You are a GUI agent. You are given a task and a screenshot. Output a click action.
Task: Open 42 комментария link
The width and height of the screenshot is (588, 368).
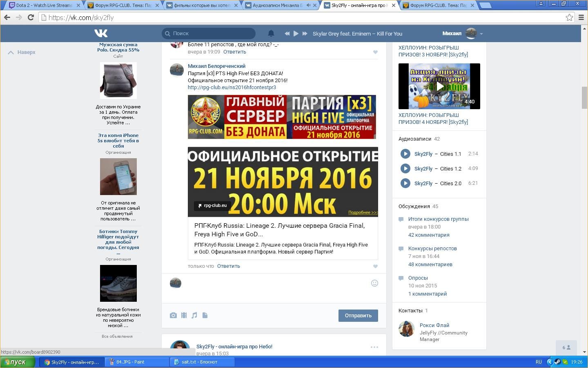point(429,235)
